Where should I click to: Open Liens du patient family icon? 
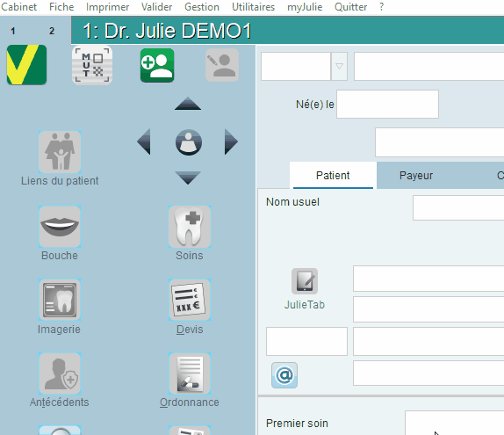[x=60, y=152]
